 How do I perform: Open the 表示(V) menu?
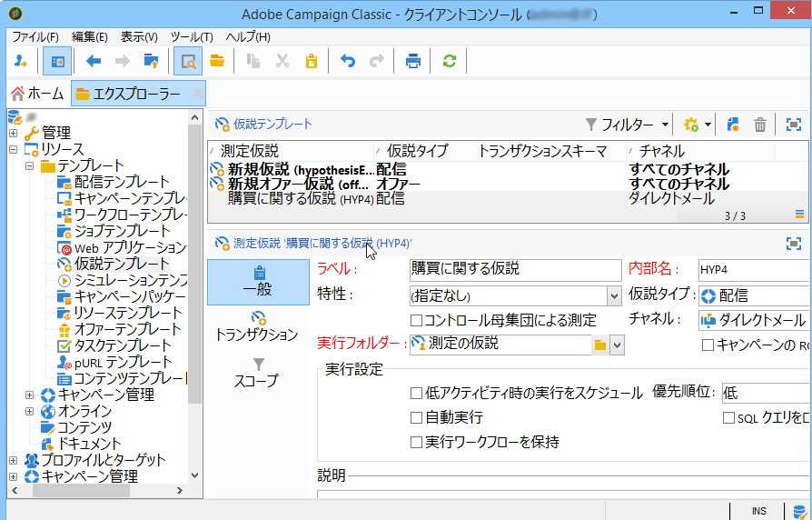click(x=139, y=37)
